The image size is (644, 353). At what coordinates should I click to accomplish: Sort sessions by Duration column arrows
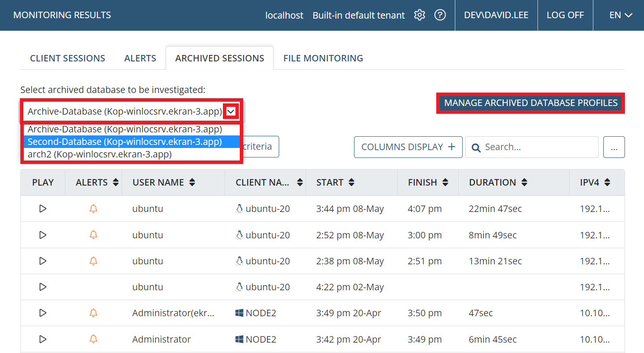524,183
